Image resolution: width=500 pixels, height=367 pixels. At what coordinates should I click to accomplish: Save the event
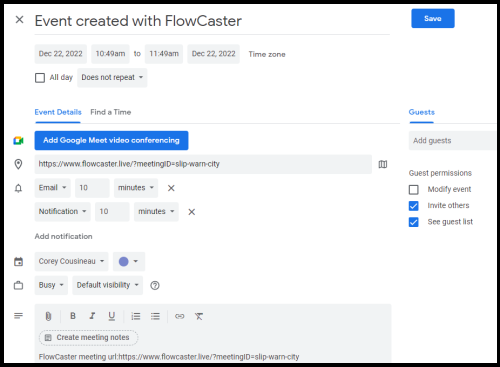pyautogui.click(x=433, y=19)
